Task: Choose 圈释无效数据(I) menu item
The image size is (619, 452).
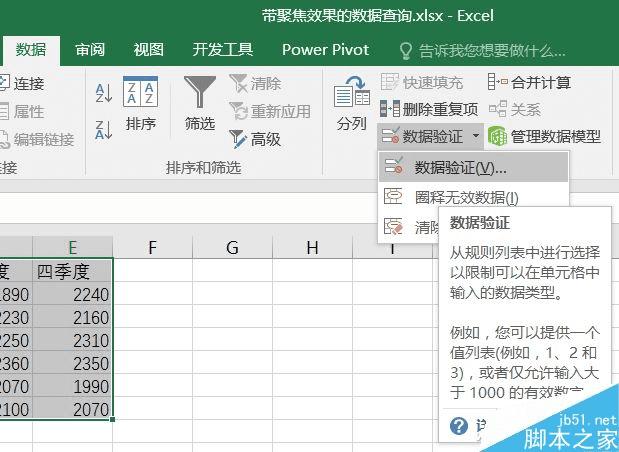Action: coord(473,197)
